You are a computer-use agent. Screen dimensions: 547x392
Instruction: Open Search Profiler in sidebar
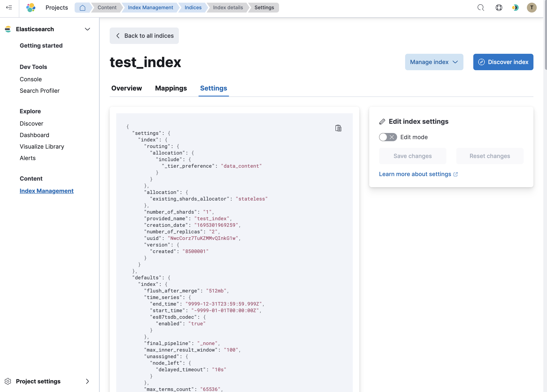40,91
